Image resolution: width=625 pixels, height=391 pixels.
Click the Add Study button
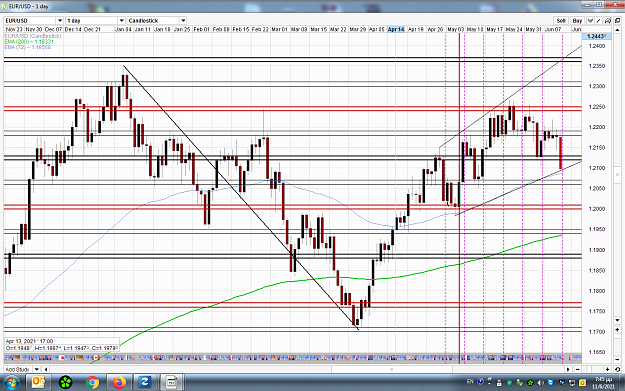point(18,369)
